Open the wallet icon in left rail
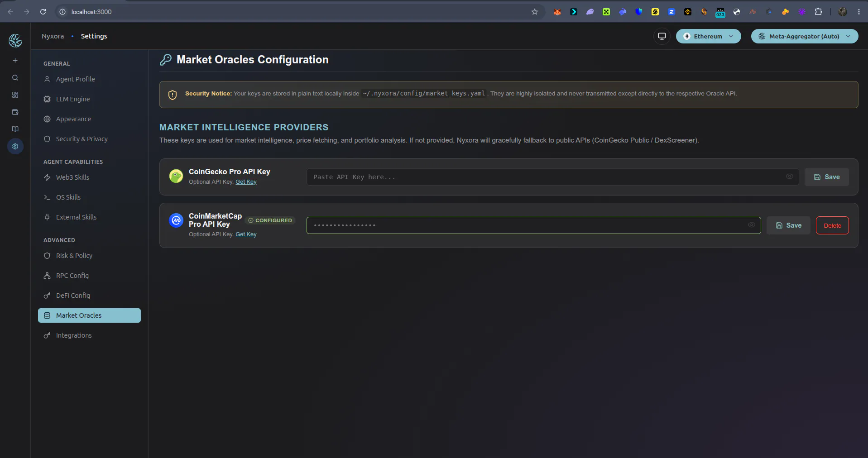868x458 pixels. point(15,112)
